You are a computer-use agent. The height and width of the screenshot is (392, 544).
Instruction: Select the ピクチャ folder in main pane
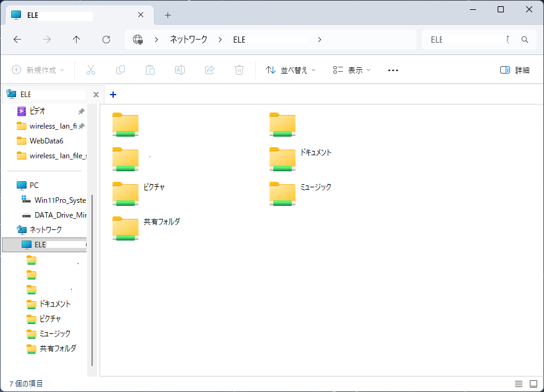coord(125,194)
